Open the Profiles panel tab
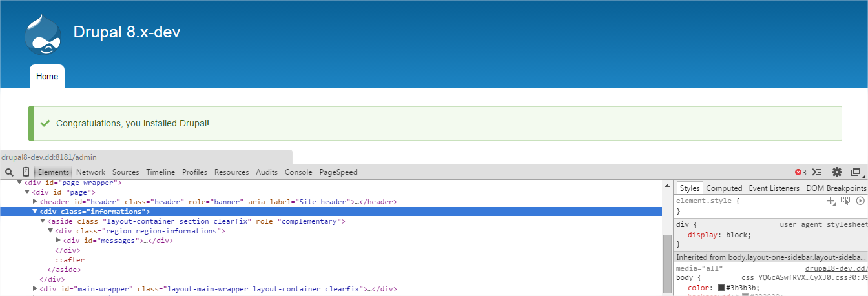The image size is (868, 296). [194, 172]
